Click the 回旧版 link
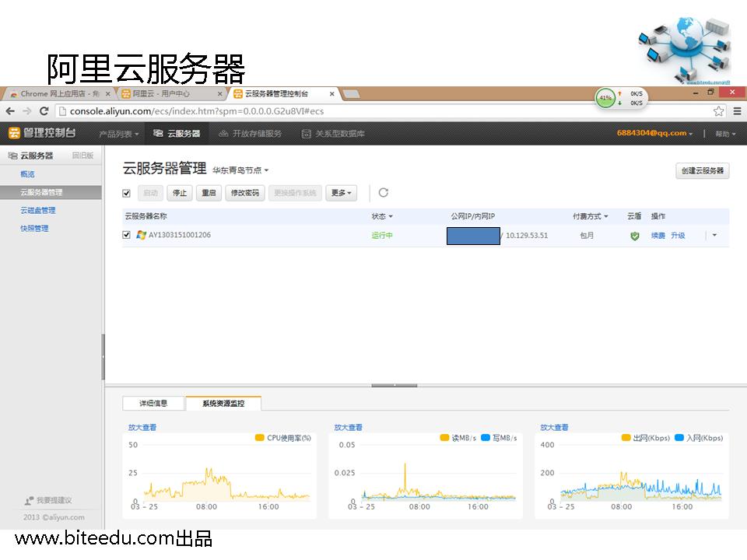747x560 pixels. [x=83, y=156]
